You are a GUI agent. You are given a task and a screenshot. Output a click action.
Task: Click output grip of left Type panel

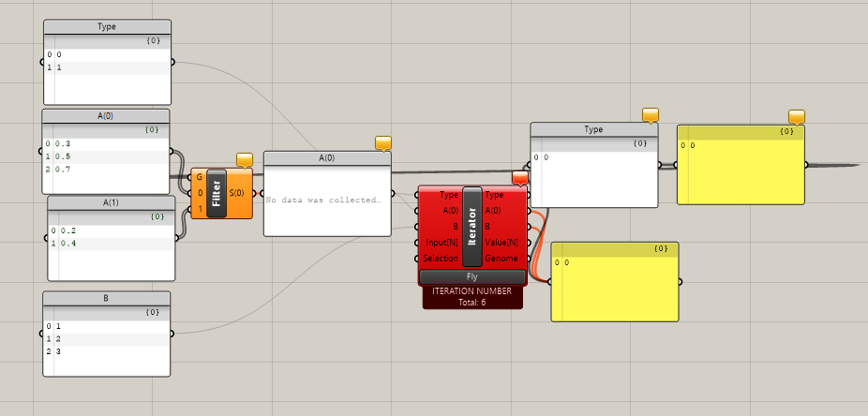coord(172,62)
